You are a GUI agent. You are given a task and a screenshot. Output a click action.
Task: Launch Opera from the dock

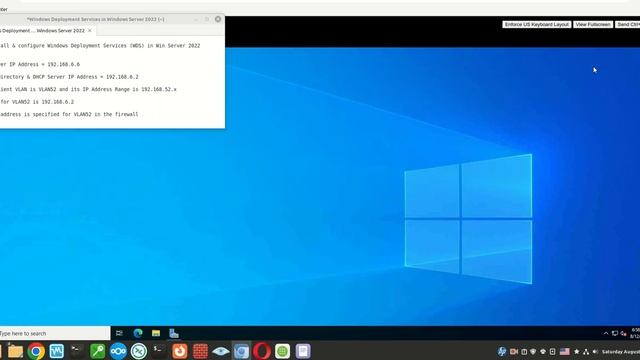pos(262,351)
